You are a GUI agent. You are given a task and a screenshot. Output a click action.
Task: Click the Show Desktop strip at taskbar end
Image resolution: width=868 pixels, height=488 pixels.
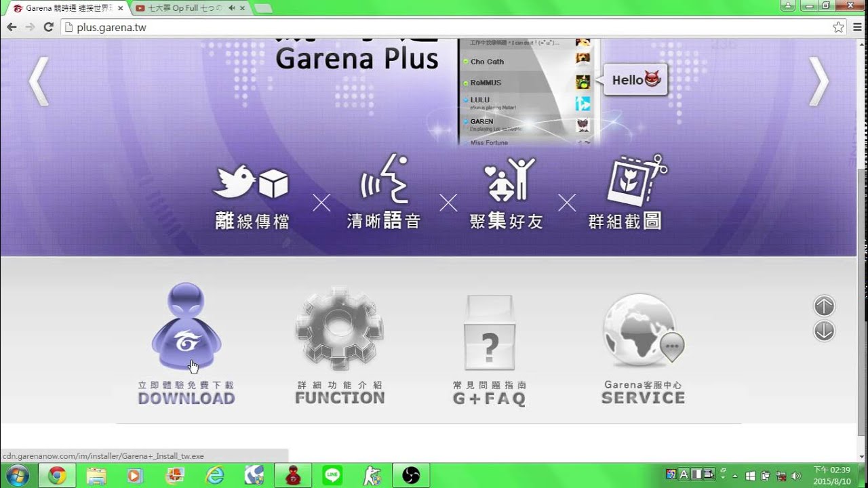coord(863,476)
